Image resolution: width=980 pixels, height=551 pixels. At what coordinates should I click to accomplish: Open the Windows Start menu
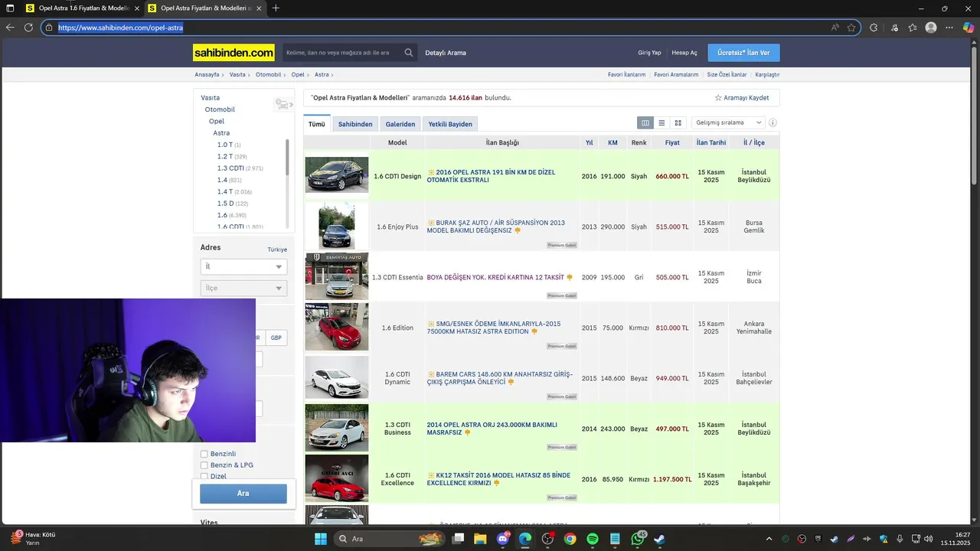pyautogui.click(x=321, y=539)
